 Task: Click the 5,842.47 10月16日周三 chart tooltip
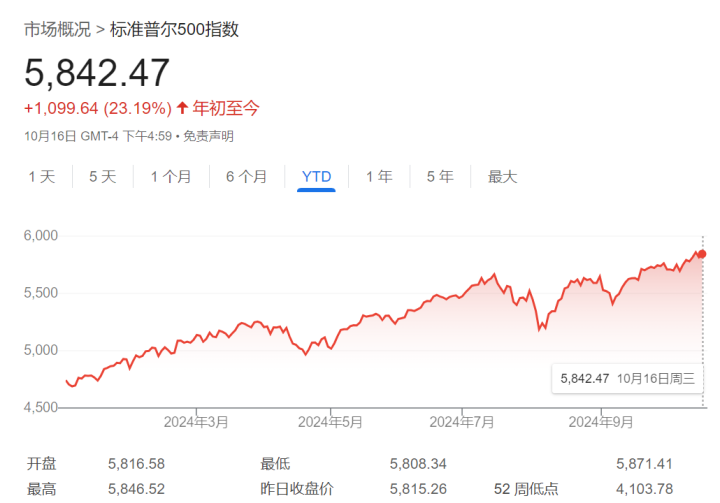(627, 379)
